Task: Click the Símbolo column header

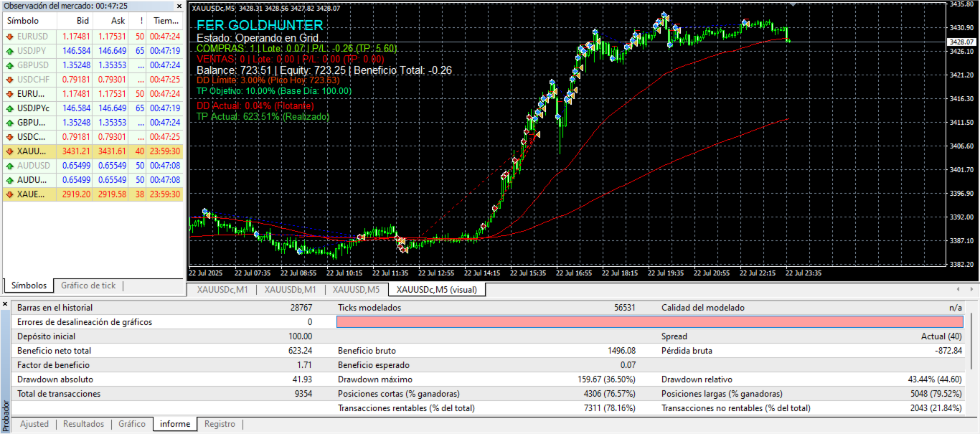Action: [x=29, y=21]
